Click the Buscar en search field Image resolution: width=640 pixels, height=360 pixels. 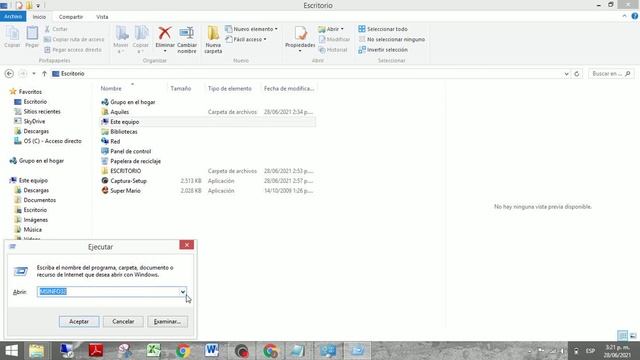point(611,73)
